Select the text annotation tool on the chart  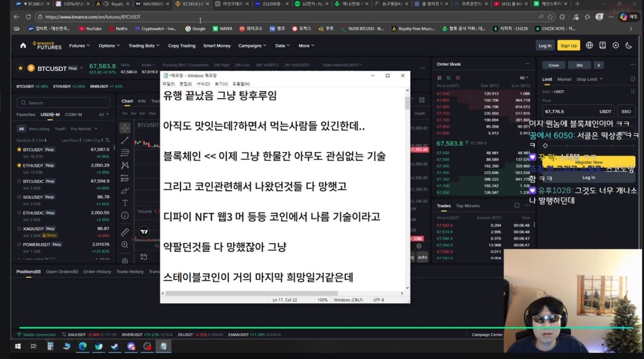[124, 203]
